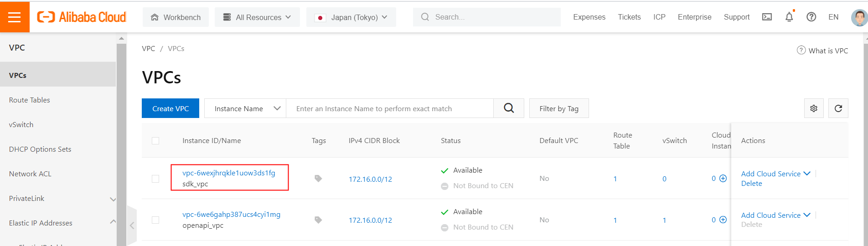
Task: Check the sdk_vpc row checkbox
Action: (x=155, y=179)
